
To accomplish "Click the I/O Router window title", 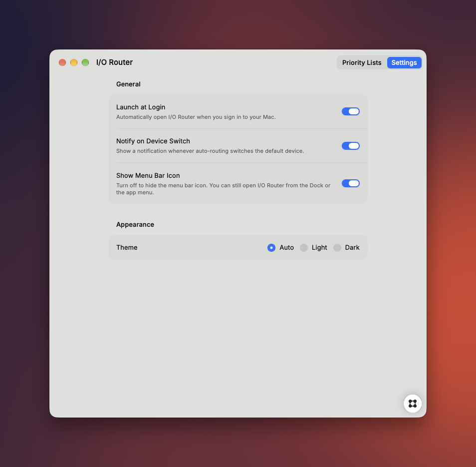I will (114, 62).
